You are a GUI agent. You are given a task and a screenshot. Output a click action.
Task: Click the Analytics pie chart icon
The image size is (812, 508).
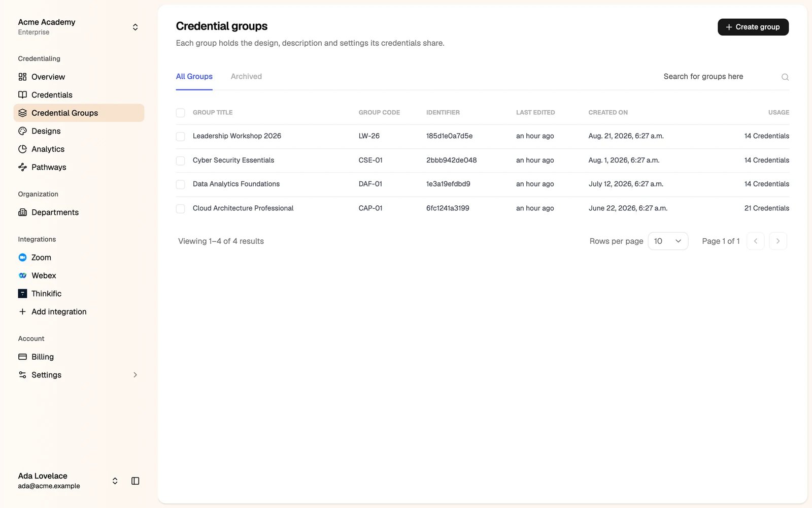(x=22, y=149)
